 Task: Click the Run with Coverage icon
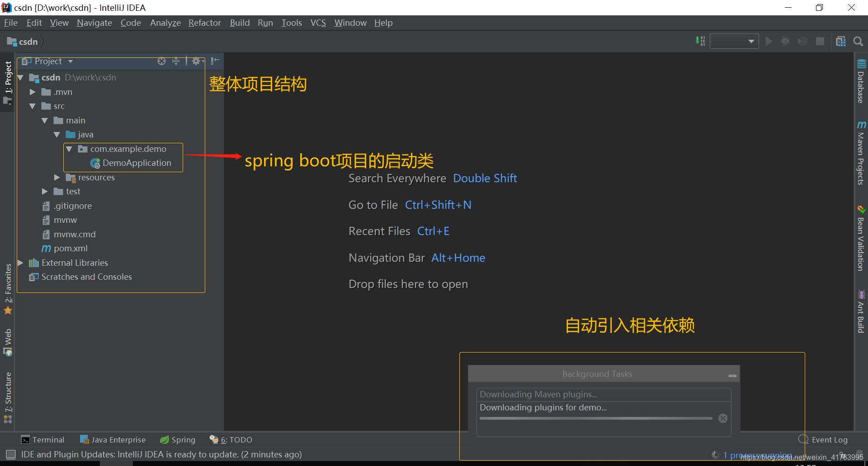pos(803,41)
